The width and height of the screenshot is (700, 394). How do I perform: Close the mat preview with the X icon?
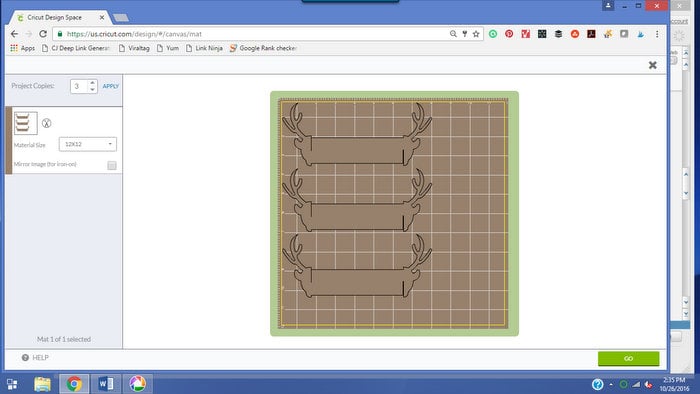[653, 65]
